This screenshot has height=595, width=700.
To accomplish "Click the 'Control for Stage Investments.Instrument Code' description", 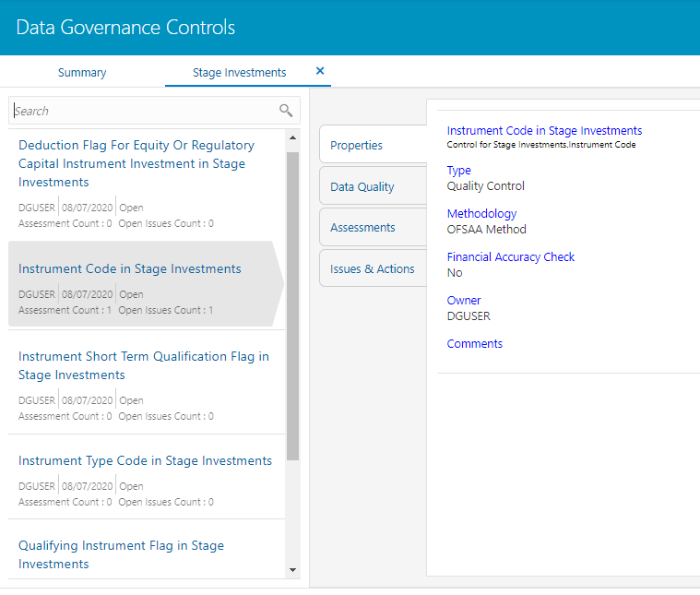I will pyautogui.click(x=541, y=144).
